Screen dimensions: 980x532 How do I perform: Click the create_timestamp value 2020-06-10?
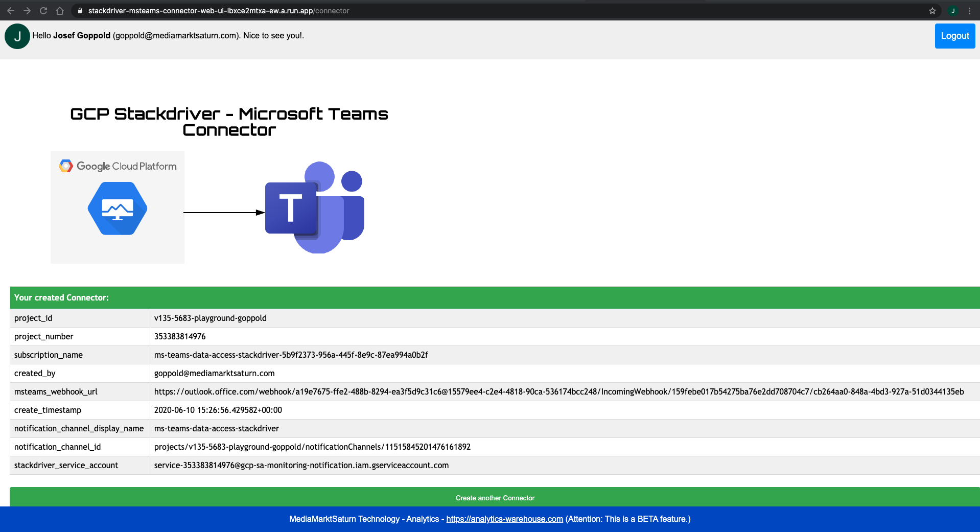(x=218, y=410)
